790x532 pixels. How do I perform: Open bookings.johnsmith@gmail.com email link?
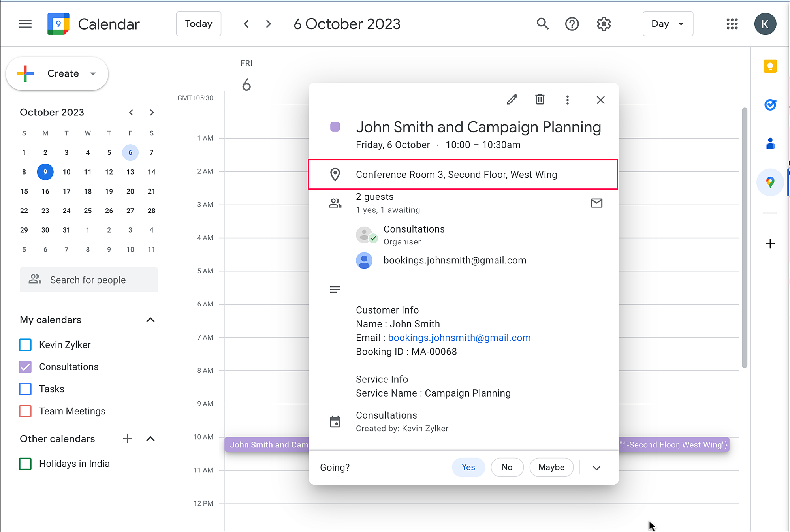[459, 338]
